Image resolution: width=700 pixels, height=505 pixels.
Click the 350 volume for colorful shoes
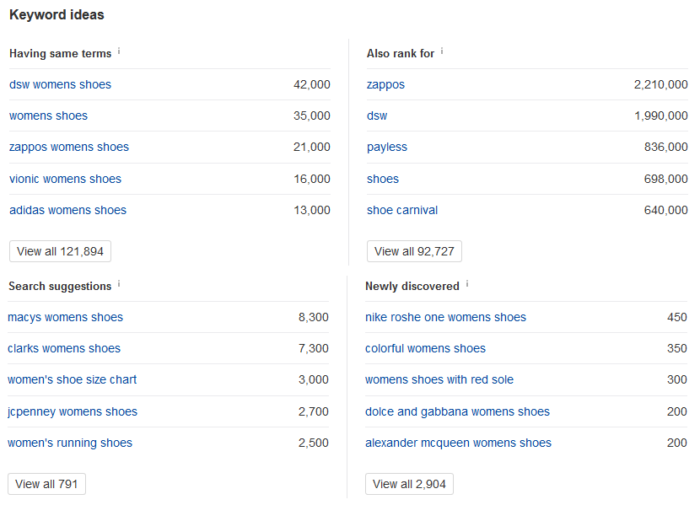(x=677, y=349)
